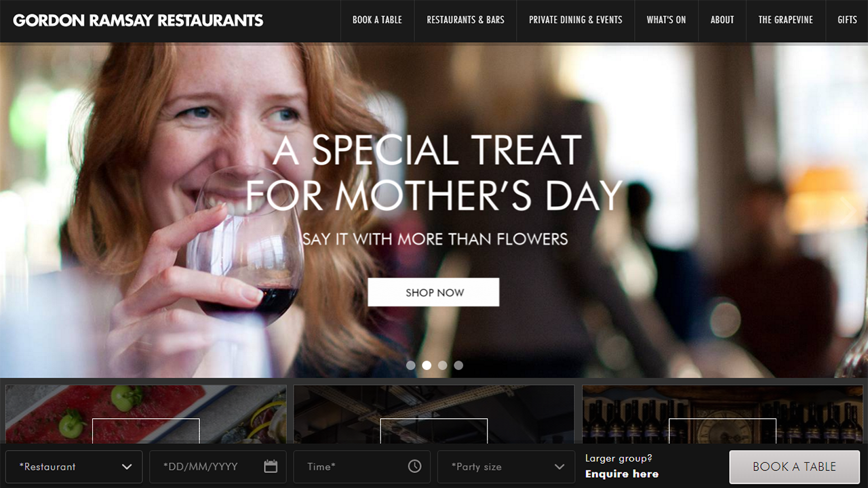Open Private Dining & Events menu

576,20
